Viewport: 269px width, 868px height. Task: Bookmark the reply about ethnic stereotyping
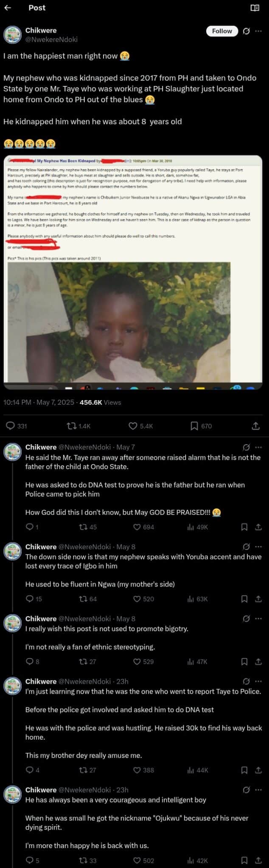[x=244, y=662]
